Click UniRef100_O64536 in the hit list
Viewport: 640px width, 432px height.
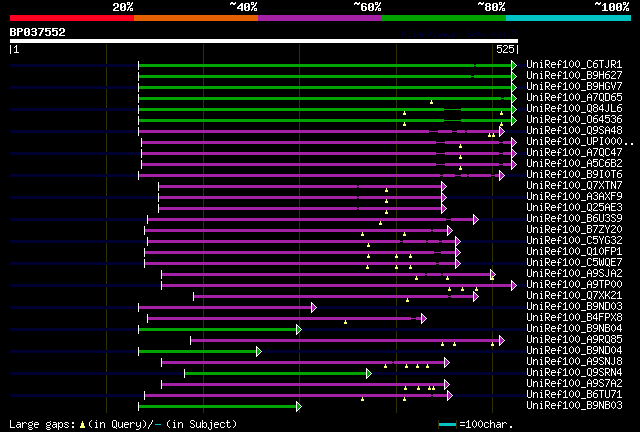(x=574, y=120)
